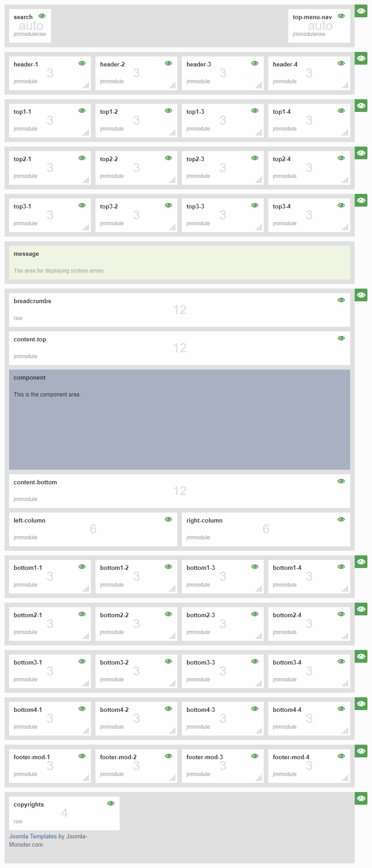Click green eye button for bottom2 row
This screenshot has width=372, height=868.
[361, 609]
